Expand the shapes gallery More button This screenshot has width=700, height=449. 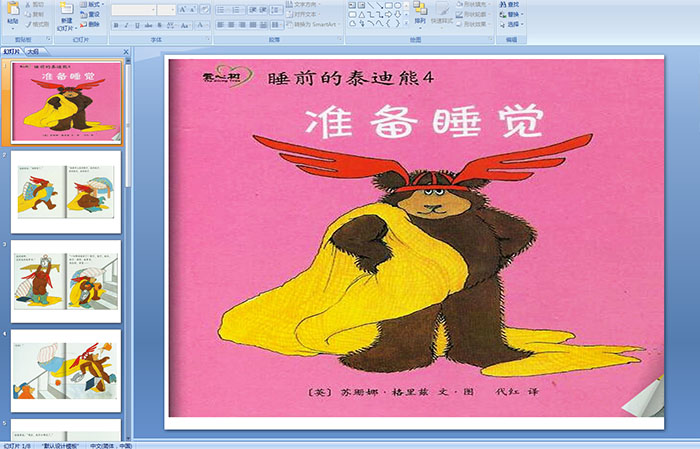406,23
